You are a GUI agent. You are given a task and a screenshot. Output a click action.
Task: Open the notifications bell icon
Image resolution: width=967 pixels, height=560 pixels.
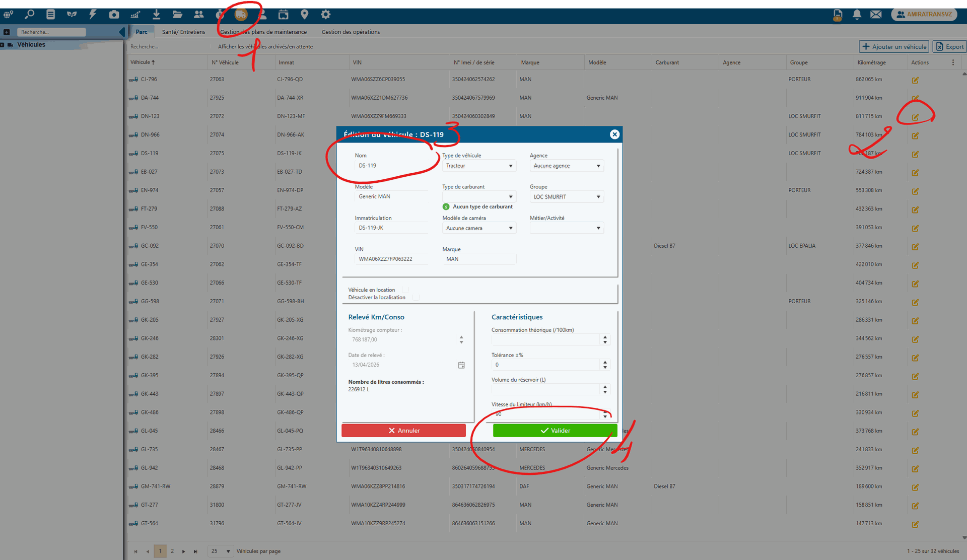pyautogui.click(x=857, y=15)
